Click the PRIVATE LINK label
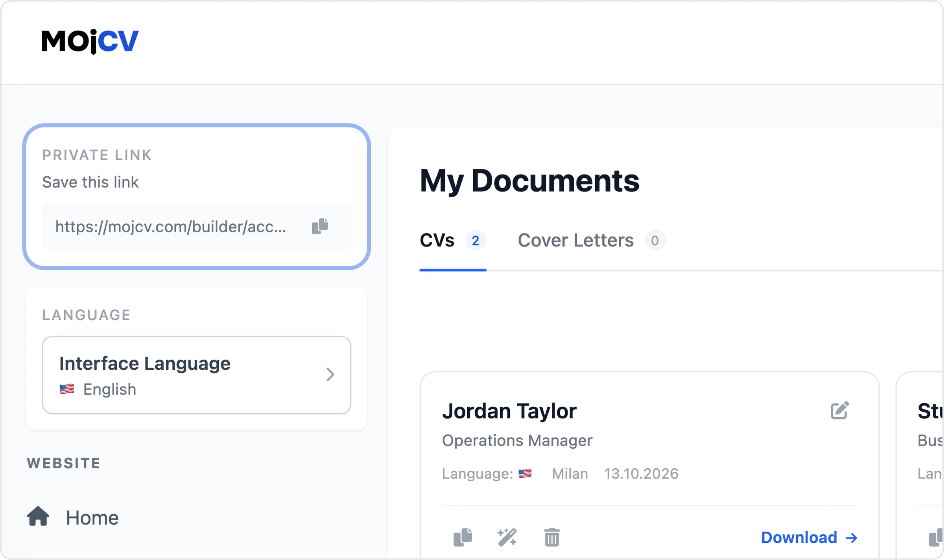Image resolution: width=944 pixels, height=560 pixels. pyautogui.click(x=97, y=155)
